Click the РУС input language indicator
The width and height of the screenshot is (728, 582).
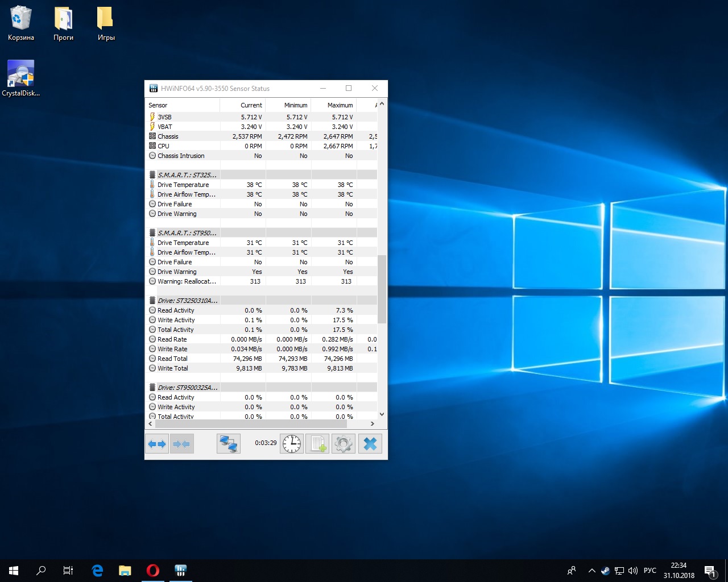coord(650,571)
